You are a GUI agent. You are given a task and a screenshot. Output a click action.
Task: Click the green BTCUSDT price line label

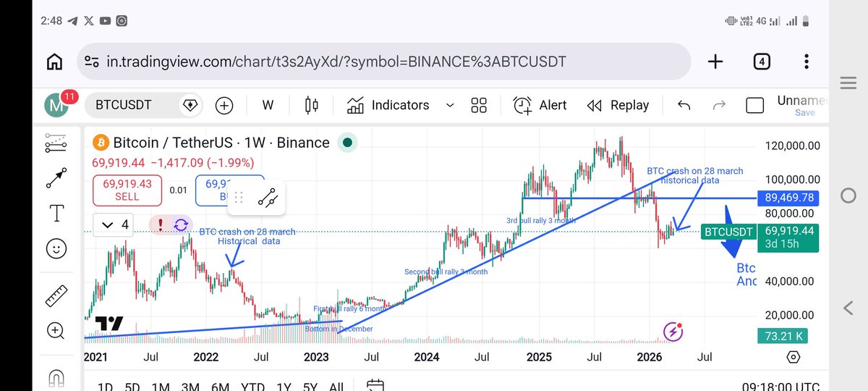click(x=728, y=232)
